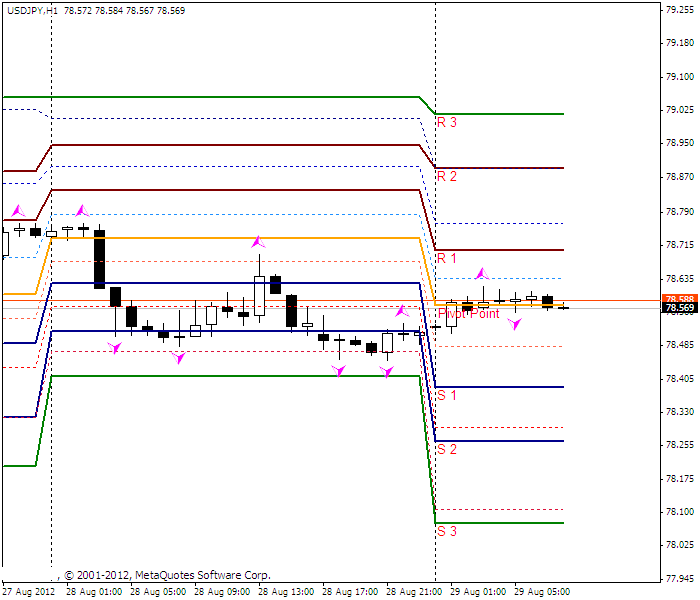Select the S 3 support label
This screenshot has height=600, width=700.
click(447, 531)
